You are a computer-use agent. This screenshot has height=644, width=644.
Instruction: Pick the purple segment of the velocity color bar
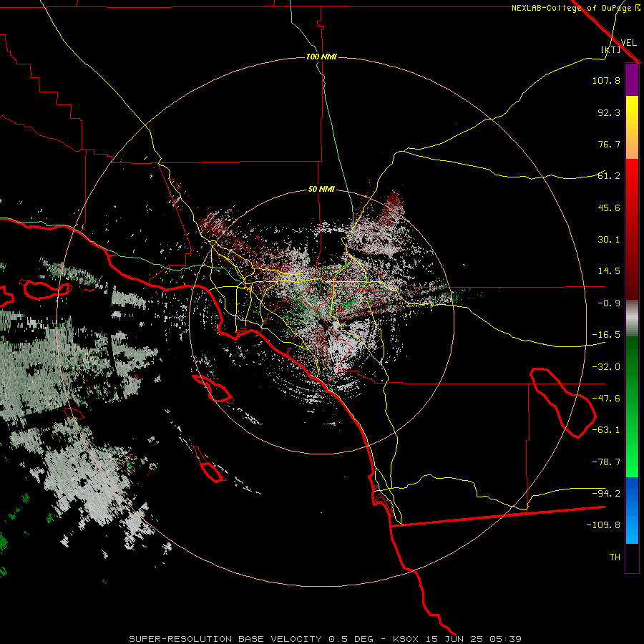[x=632, y=79]
